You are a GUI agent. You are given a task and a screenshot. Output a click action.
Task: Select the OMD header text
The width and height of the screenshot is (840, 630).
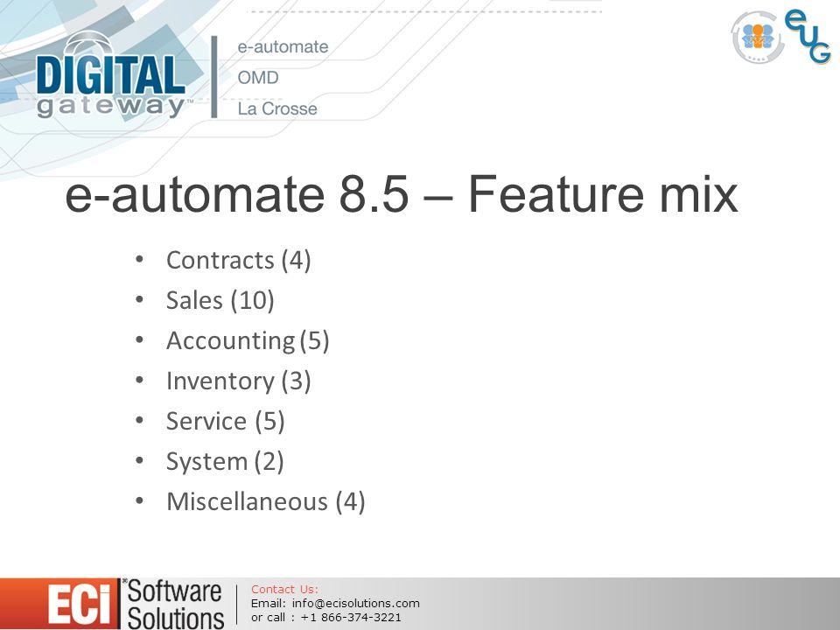pyautogui.click(x=257, y=78)
